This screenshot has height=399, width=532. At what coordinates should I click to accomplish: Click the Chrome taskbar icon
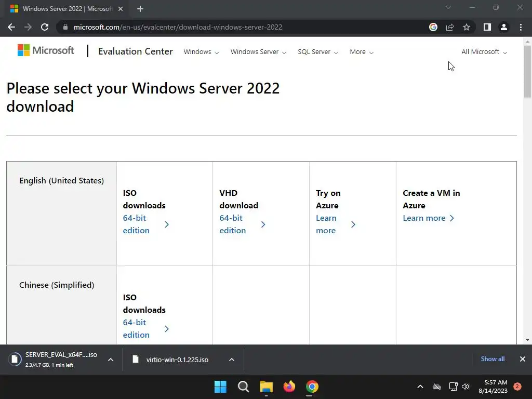pos(312,387)
